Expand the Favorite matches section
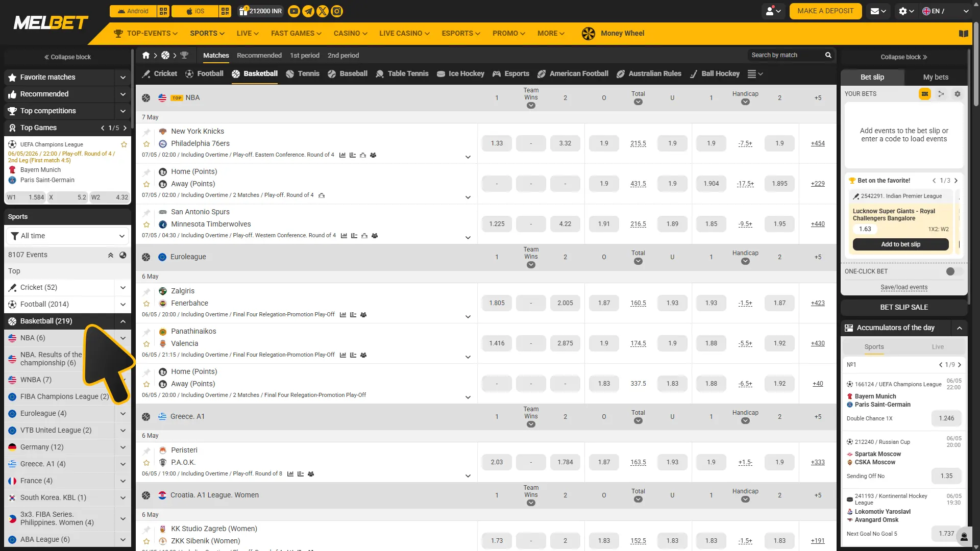 (x=123, y=78)
